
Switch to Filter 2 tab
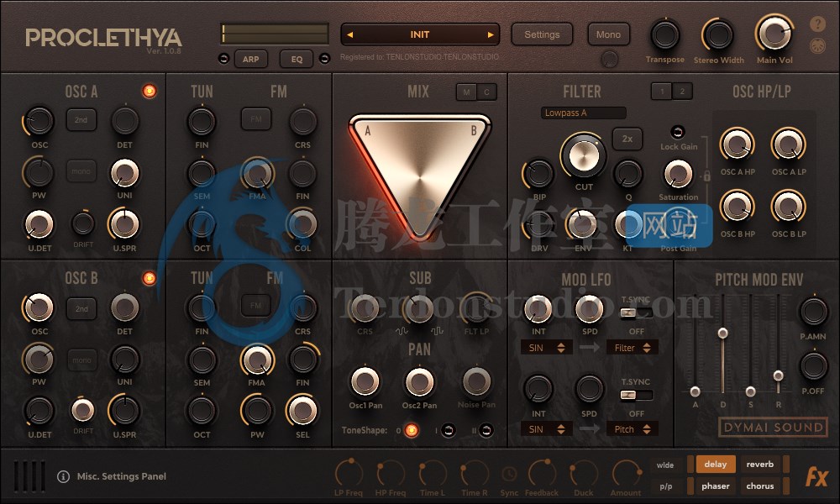click(x=682, y=92)
